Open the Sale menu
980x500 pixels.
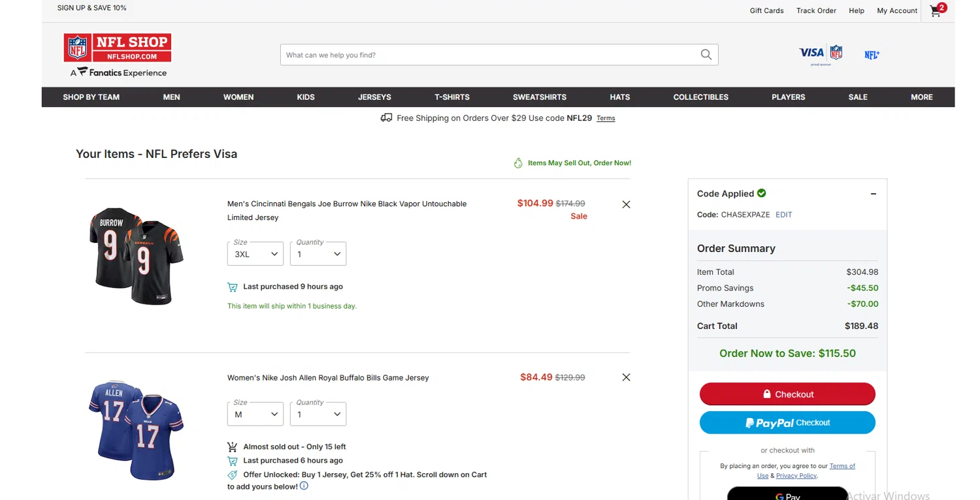point(858,97)
